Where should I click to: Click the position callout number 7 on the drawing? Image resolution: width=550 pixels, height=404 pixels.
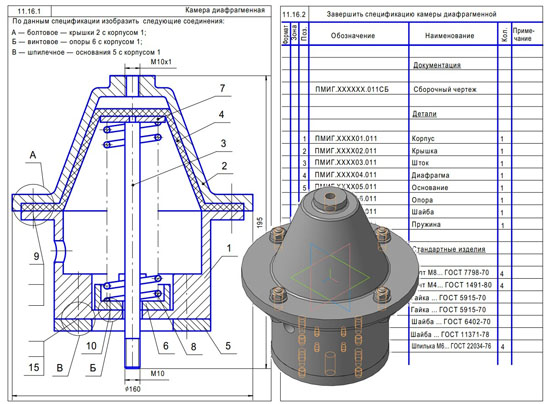pyautogui.click(x=222, y=88)
